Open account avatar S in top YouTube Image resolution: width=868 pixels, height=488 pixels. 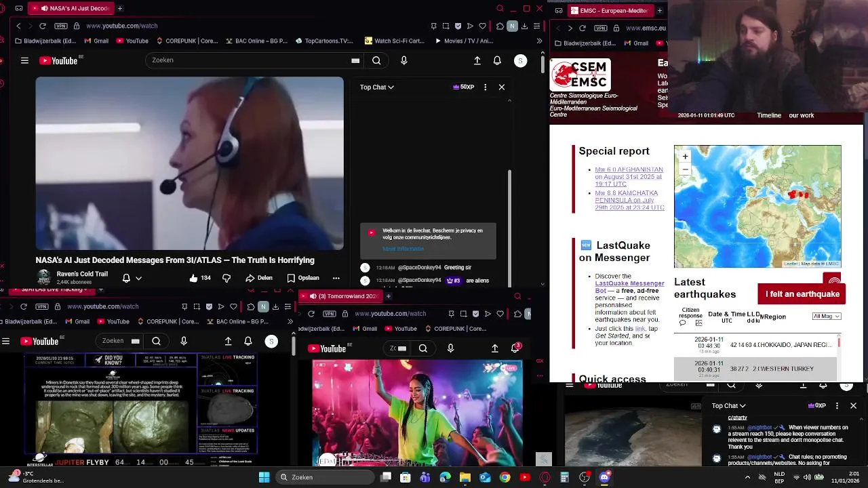520,60
